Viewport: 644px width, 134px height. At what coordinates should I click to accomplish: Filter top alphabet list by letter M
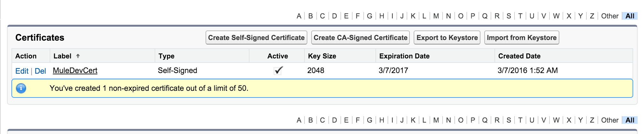tap(436, 16)
